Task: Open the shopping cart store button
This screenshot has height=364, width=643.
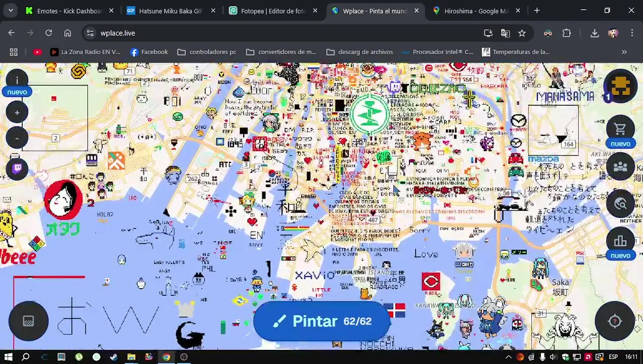Action: tap(620, 128)
